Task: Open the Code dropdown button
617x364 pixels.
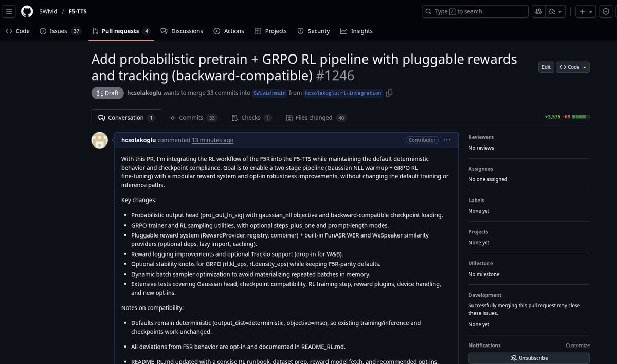Action: pos(573,67)
